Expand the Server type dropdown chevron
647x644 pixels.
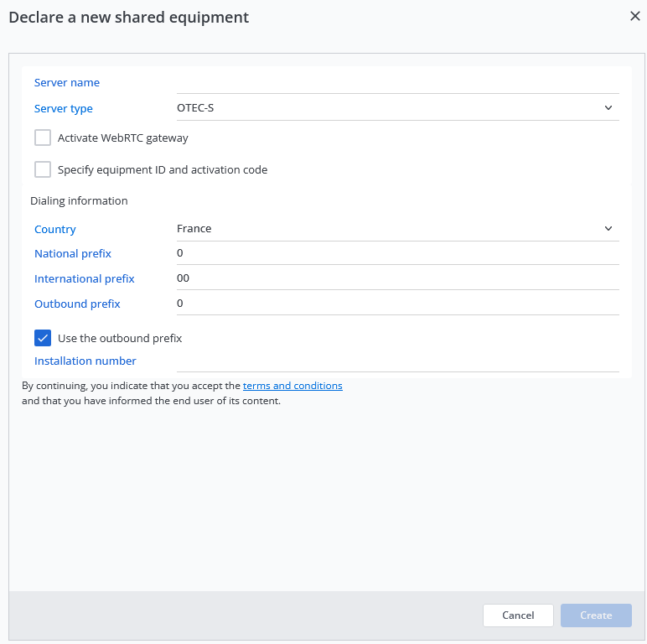coord(608,108)
